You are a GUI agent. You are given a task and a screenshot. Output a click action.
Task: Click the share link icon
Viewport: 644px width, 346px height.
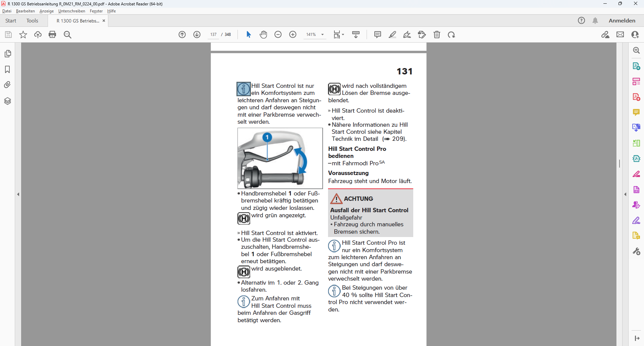[605, 35]
